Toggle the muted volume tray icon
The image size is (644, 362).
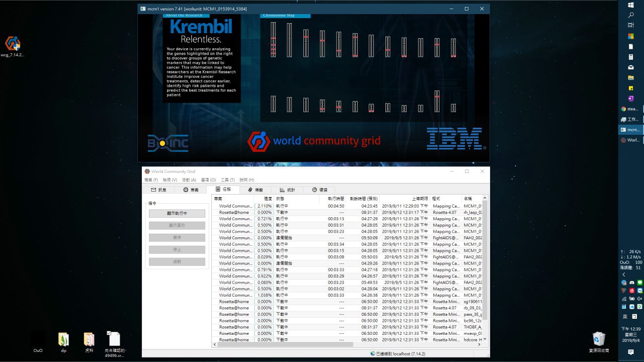640,299
